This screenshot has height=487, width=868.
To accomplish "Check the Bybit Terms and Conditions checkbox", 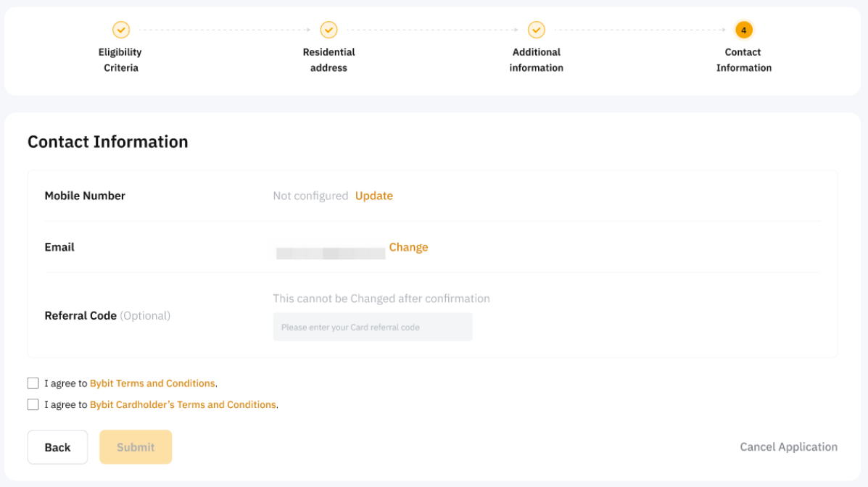I will click(x=33, y=383).
